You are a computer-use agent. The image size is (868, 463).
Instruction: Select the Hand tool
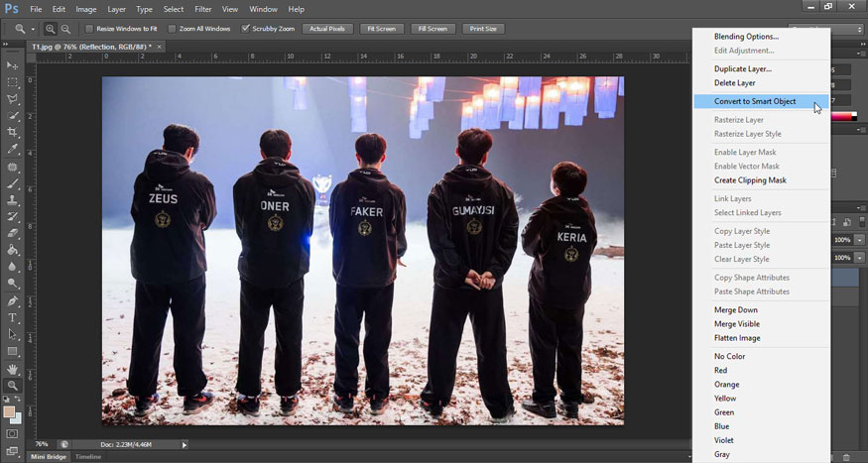pyautogui.click(x=13, y=369)
